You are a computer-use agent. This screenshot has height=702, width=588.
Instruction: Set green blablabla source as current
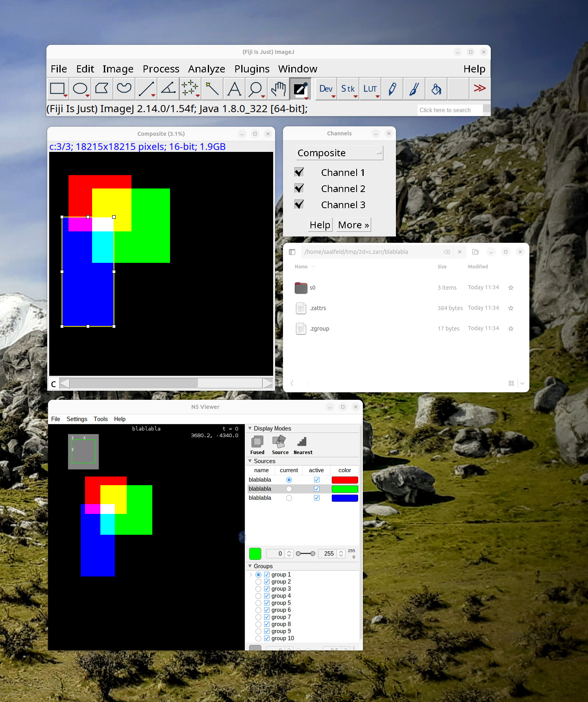click(x=289, y=489)
